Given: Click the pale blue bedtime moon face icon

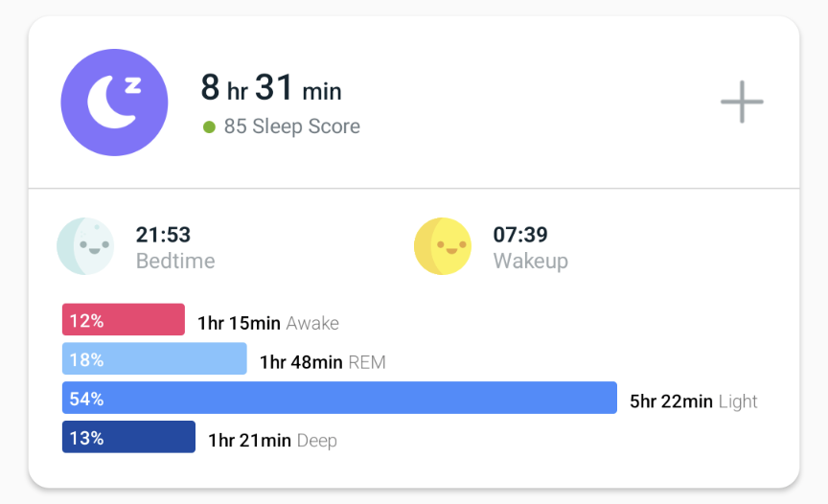Looking at the screenshot, I should click(x=85, y=246).
